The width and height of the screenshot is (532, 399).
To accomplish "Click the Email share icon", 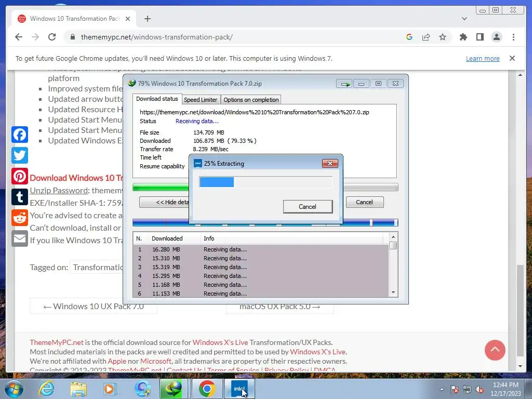I will tap(20, 238).
